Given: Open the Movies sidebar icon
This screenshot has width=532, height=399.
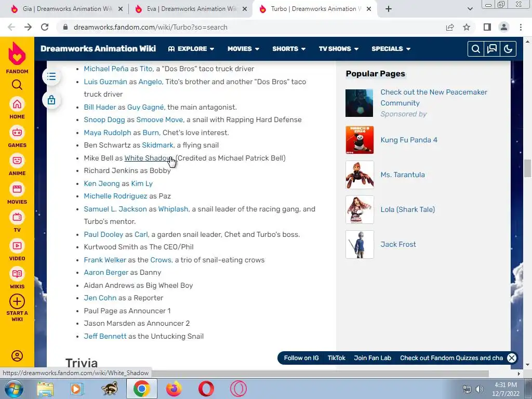Looking at the screenshot, I should point(17,189).
